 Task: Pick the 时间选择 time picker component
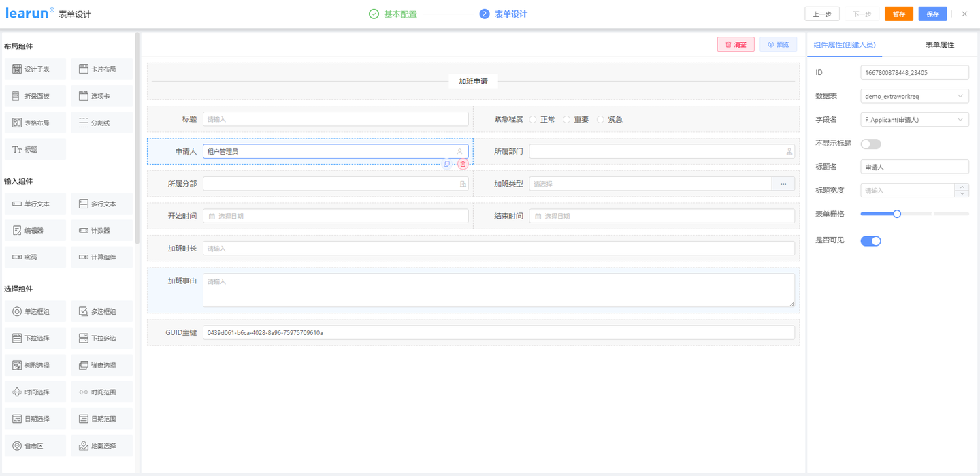click(35, 392)
